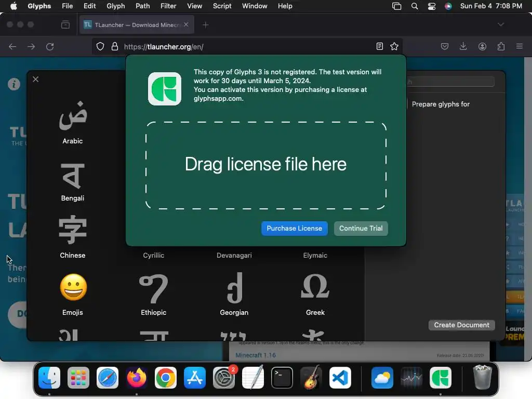Viewport: 532px width, 399px height.
Task: Open the View menu
Action: [x=194, y=6]
